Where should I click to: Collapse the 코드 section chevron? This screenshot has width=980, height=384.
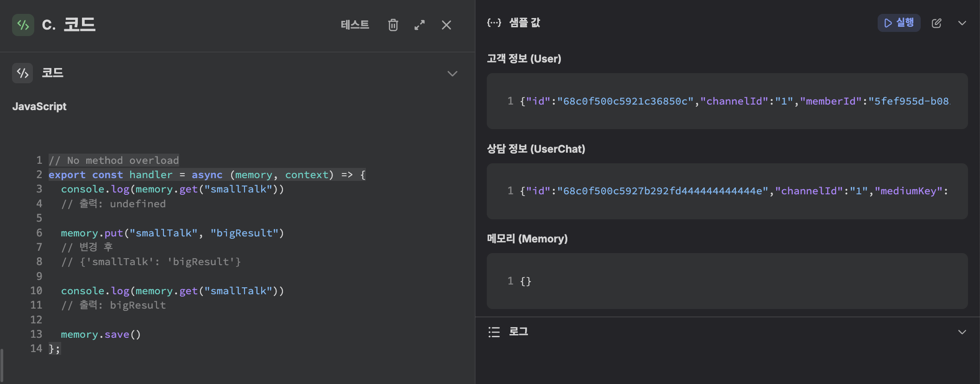coord(452,74)
